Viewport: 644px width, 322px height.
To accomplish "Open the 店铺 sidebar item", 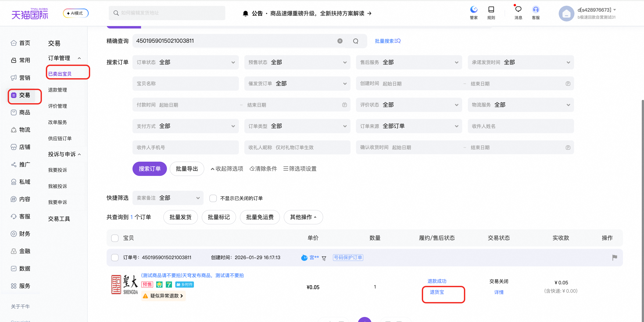I will point(21,147).
